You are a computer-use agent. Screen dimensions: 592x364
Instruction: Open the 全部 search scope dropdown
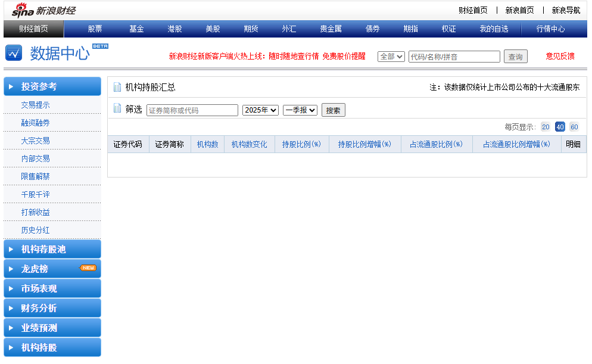coord(391,57)
